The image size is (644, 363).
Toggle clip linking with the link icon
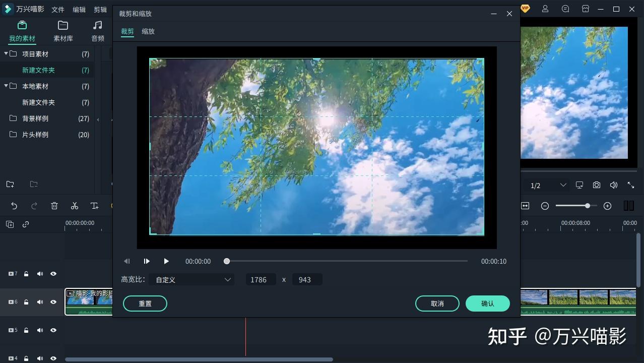(27, 224)
